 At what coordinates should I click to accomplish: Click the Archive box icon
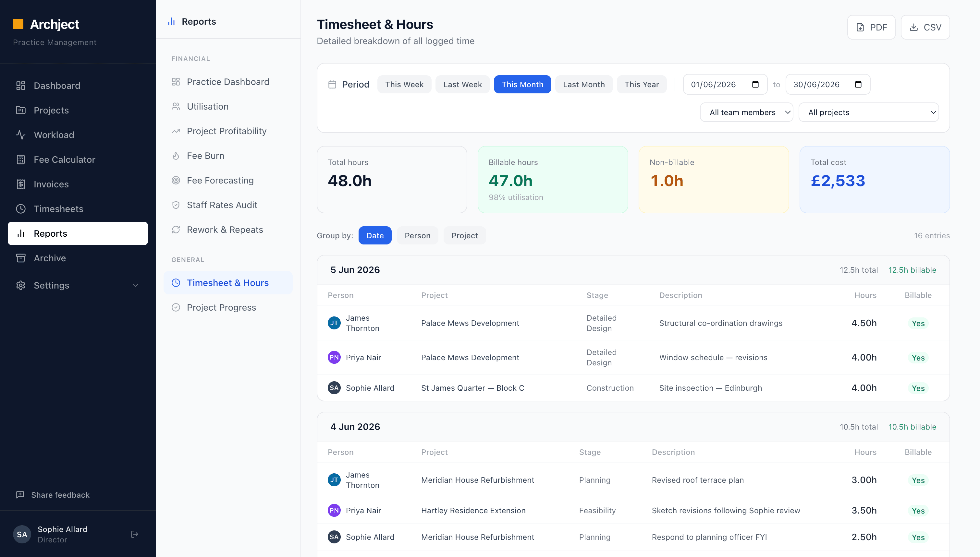click(21, 258)
